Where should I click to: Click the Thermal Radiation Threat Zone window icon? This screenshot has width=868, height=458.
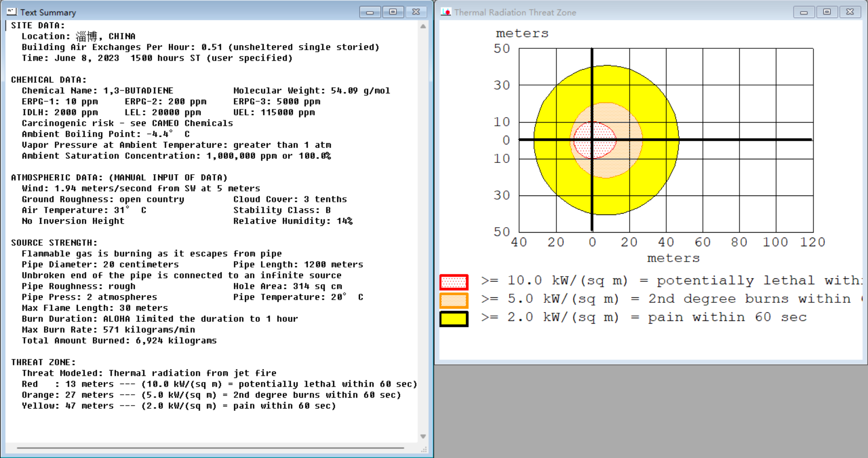coord(446,12)
